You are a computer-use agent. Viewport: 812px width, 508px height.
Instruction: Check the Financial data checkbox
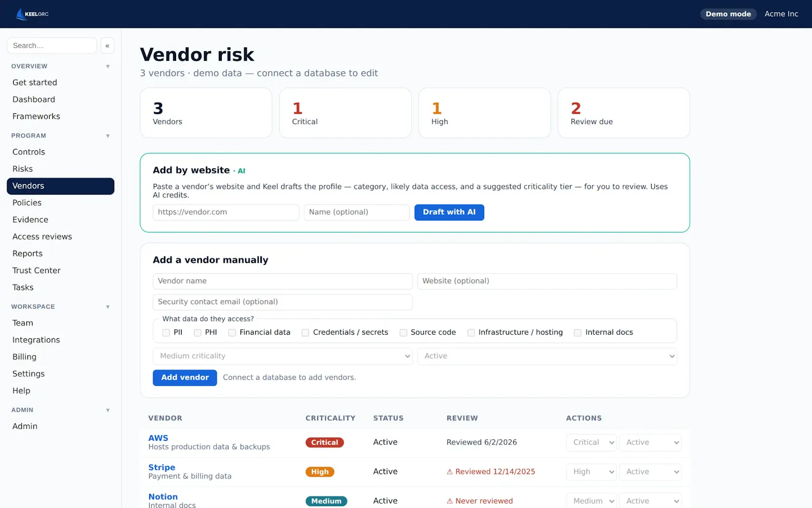(x=232, y=333)
